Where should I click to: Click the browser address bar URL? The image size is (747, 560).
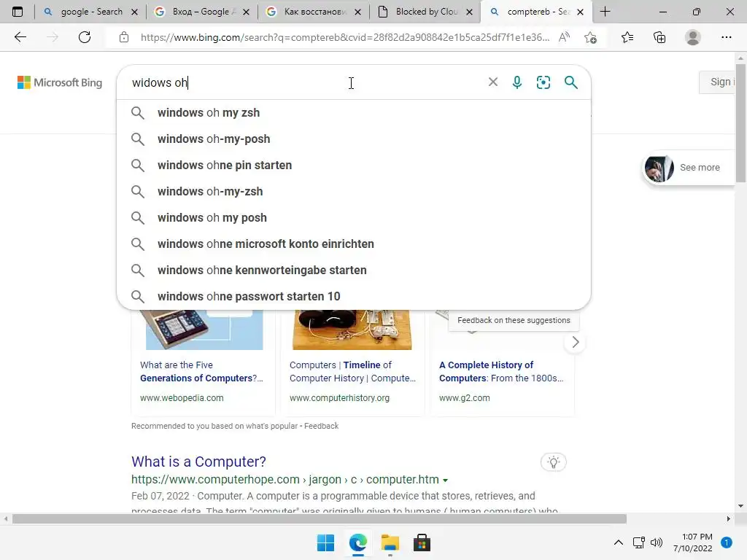(345, 37)
